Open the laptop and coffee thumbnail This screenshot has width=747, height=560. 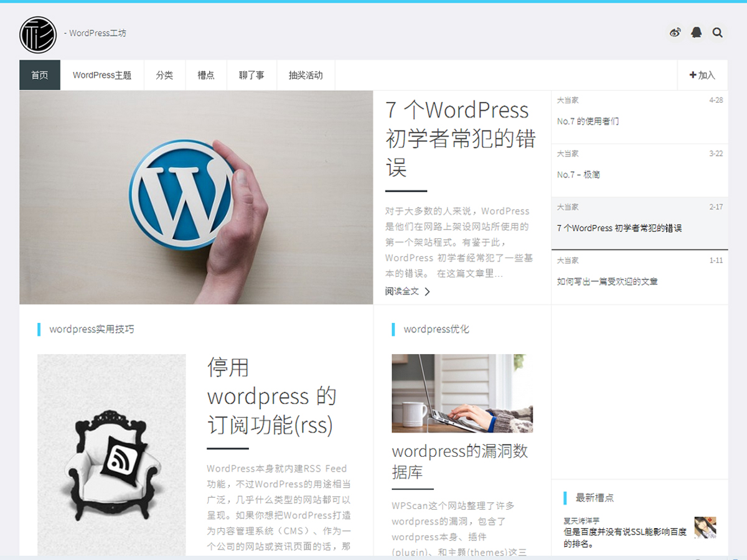pos(462,393)
